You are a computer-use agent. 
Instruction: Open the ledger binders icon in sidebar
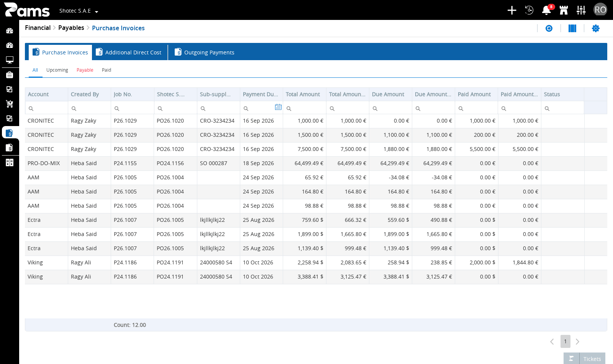[10, 162]
